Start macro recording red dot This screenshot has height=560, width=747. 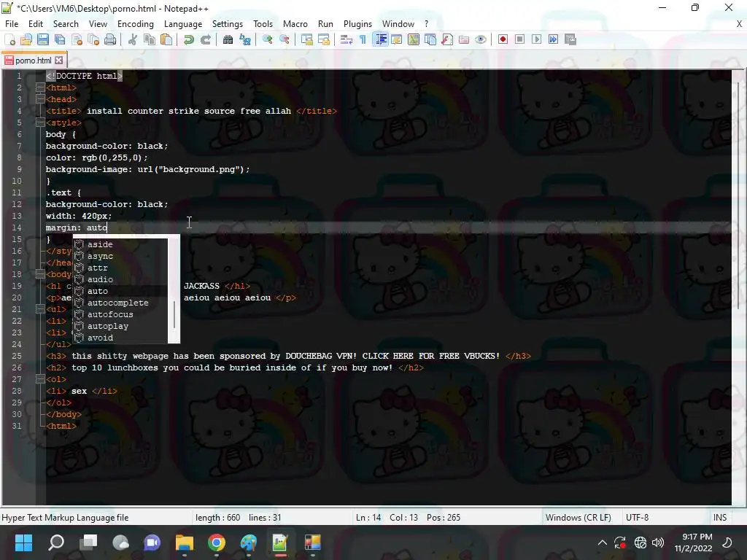[x=503, y=39]
